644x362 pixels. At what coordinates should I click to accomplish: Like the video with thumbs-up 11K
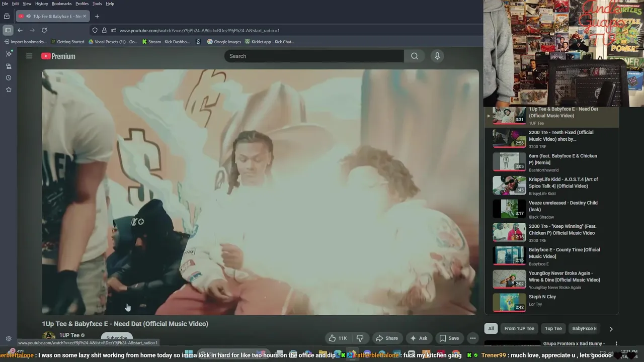point(338,338)
